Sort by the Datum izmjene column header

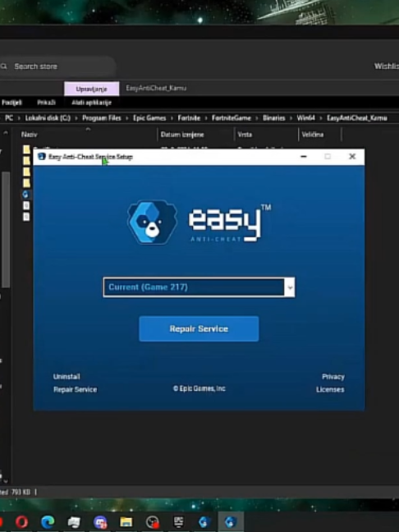[x=182, y=135]
